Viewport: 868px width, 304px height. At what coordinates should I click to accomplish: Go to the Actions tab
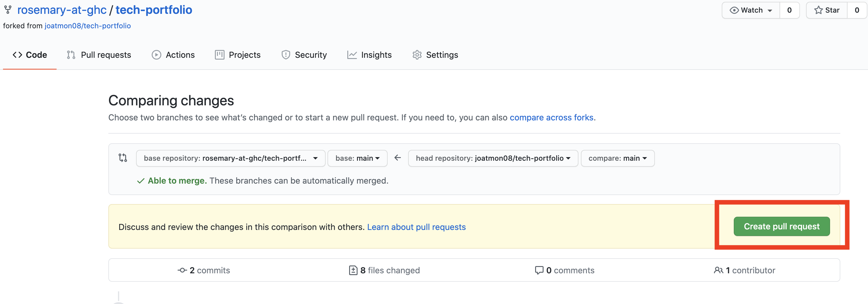tap(173, 54)
